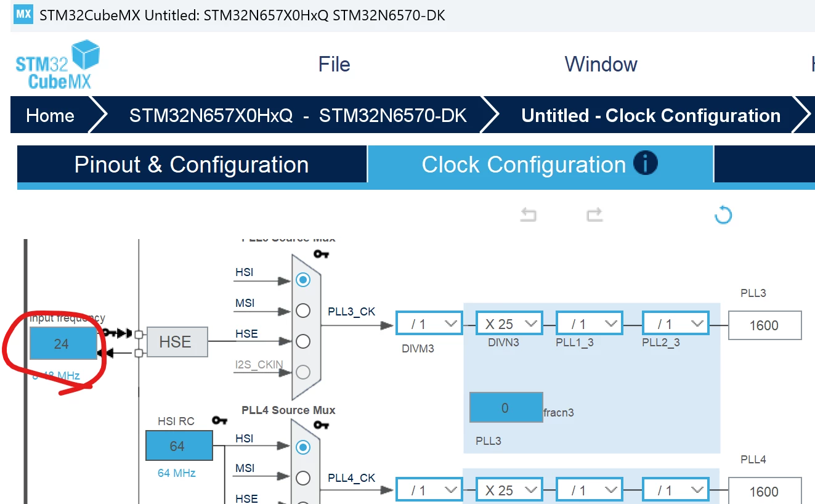Viewport: 815px width, 504px height.
Task: Reset clock configuration with the circular arrow icon
Action: pos(723,215)
